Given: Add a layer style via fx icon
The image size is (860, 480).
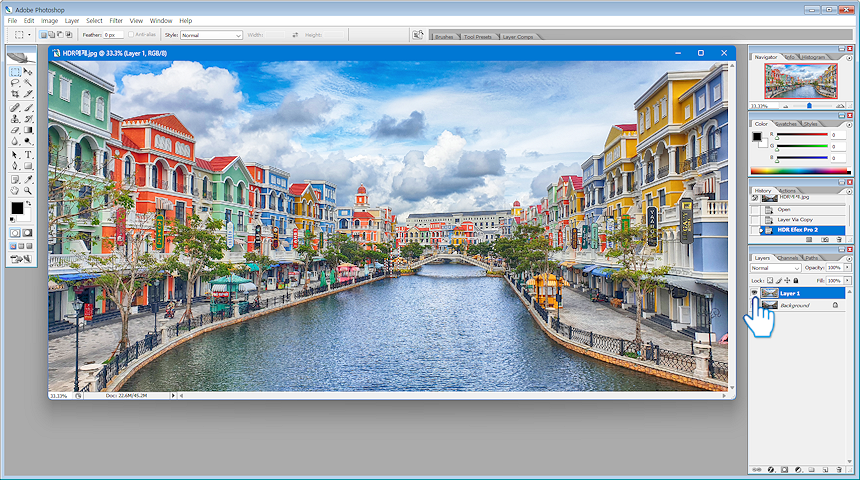Looking at the screenshot, I should click(771, 470).
